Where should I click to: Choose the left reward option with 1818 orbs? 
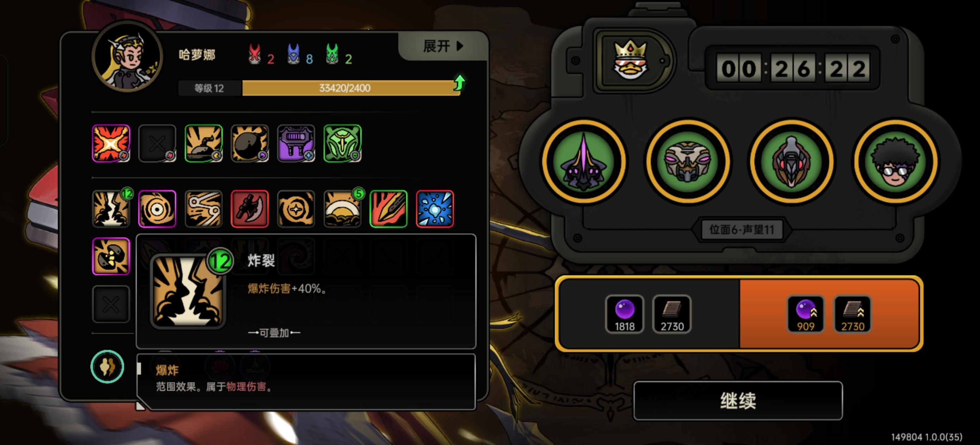point(649,314)
